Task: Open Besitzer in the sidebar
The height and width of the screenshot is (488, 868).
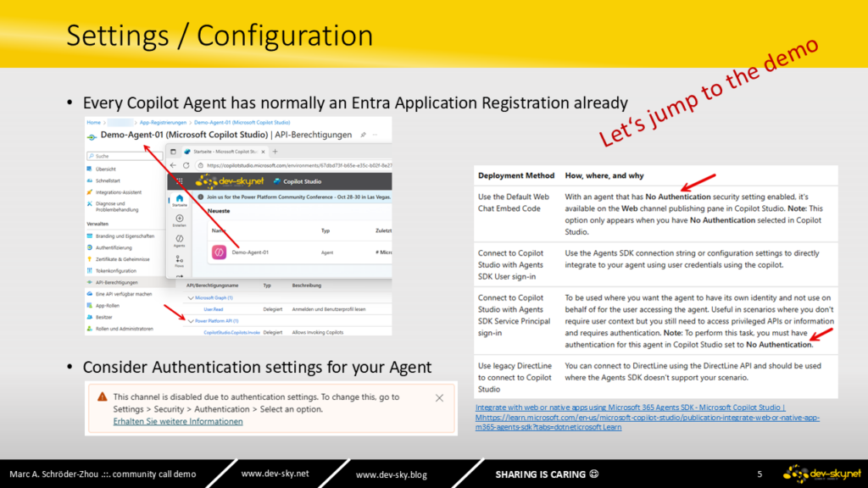Action: pos(104,318)
